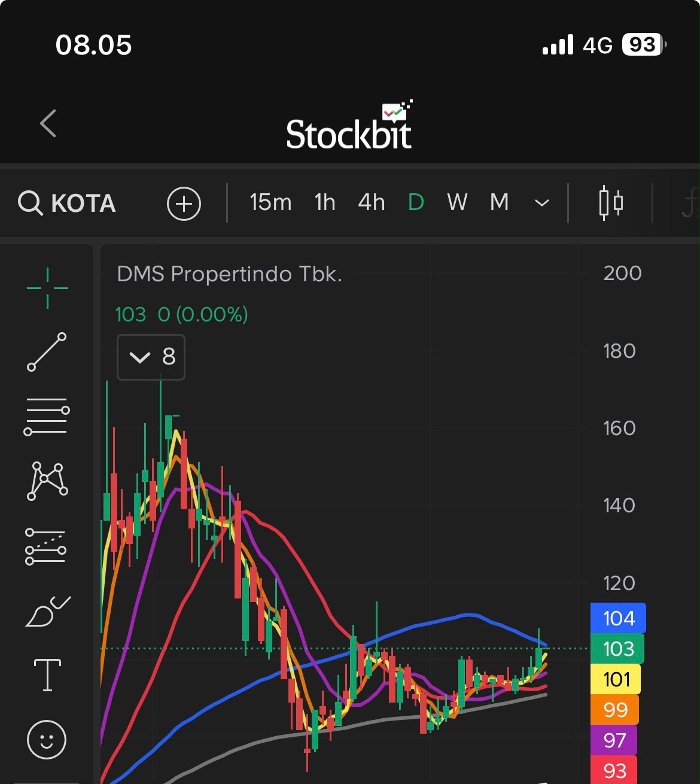Select the text annotation T tool
The image size is (700, 784).
47,675
